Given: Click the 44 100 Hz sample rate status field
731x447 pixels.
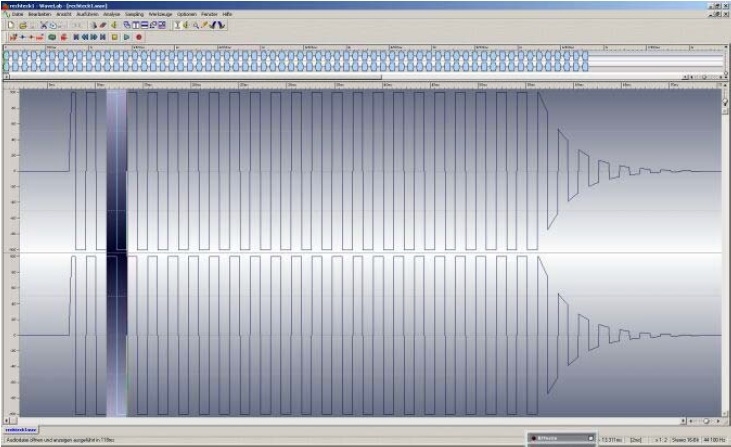Looking at the screenshot, I should coord(713,440).
